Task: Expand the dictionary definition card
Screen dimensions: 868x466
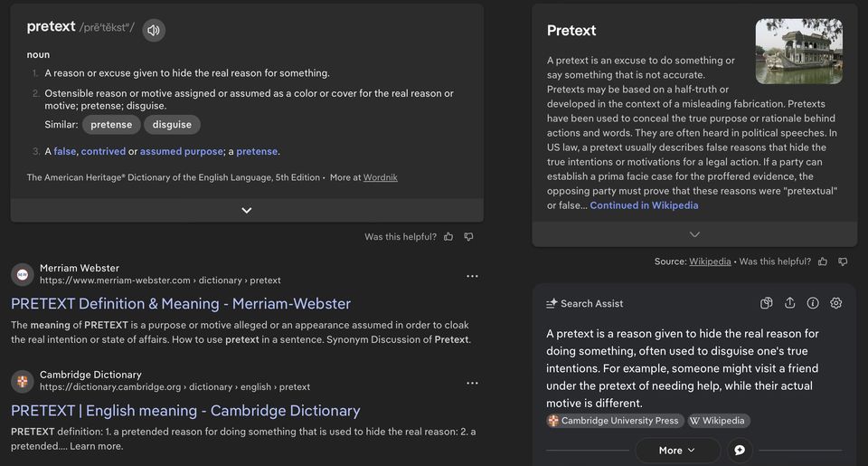Action: (x=247, y=211)
